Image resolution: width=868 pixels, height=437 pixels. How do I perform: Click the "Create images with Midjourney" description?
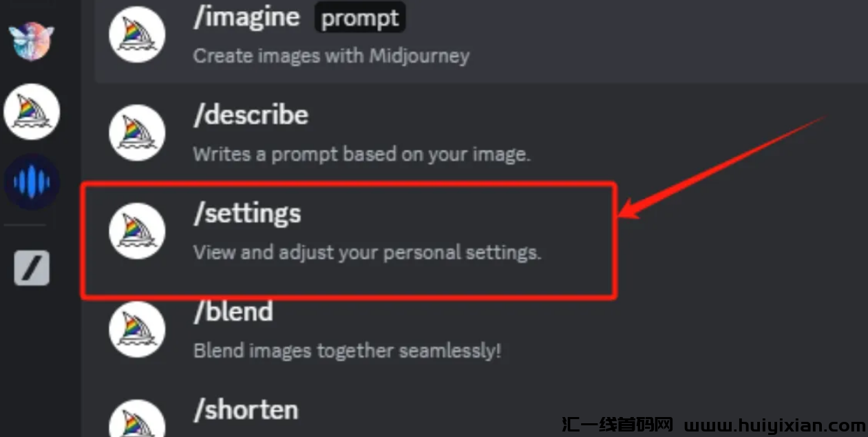(331, 56)
